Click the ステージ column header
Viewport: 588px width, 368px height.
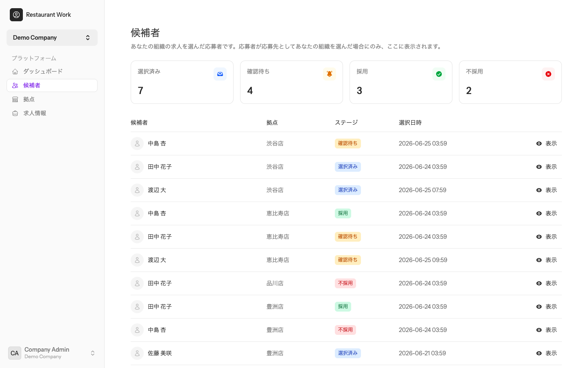[x=346, y=123]
